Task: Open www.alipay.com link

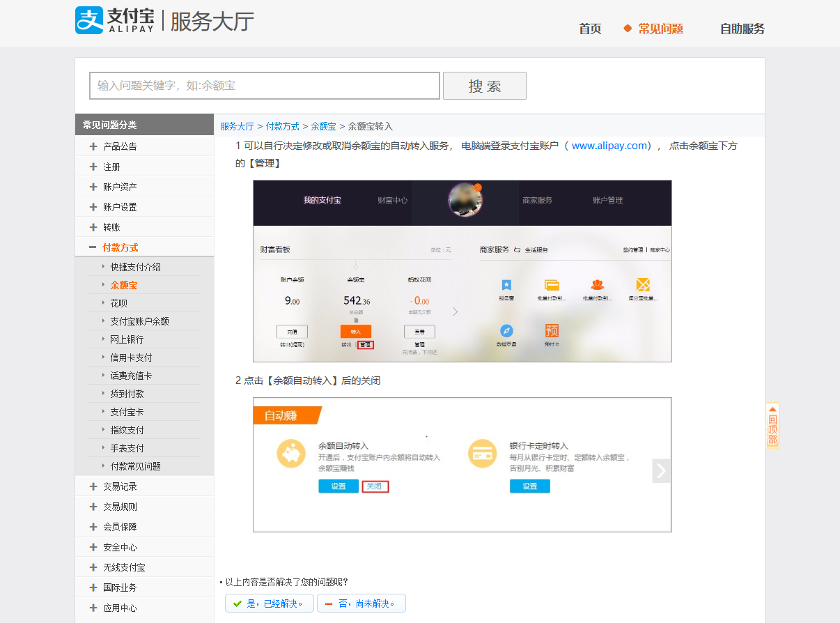Action: (609, 146)
